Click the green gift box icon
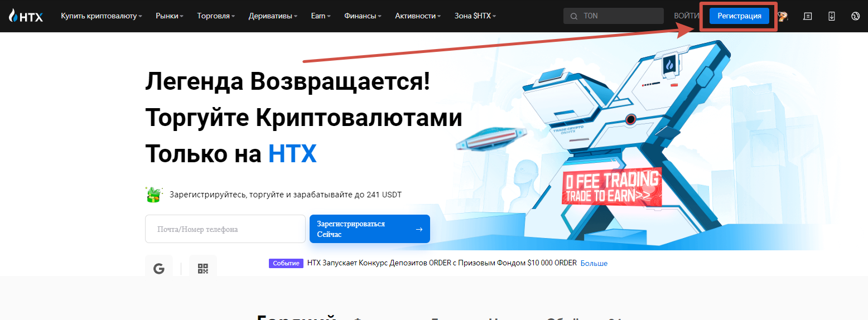Viewport: 868px width, 320px height. click(x=153, y=195)
